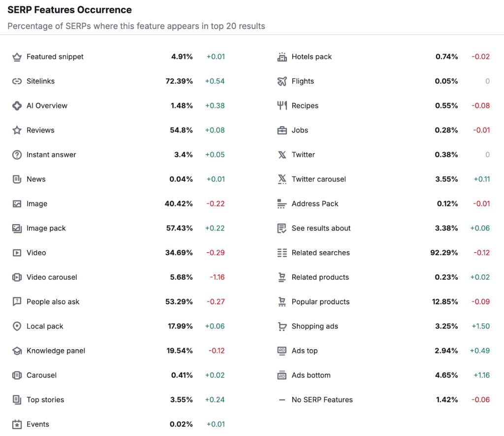Select the Sitelinks chain-link icon
This screenshot has width=504, height=436.
click(17, 81)
